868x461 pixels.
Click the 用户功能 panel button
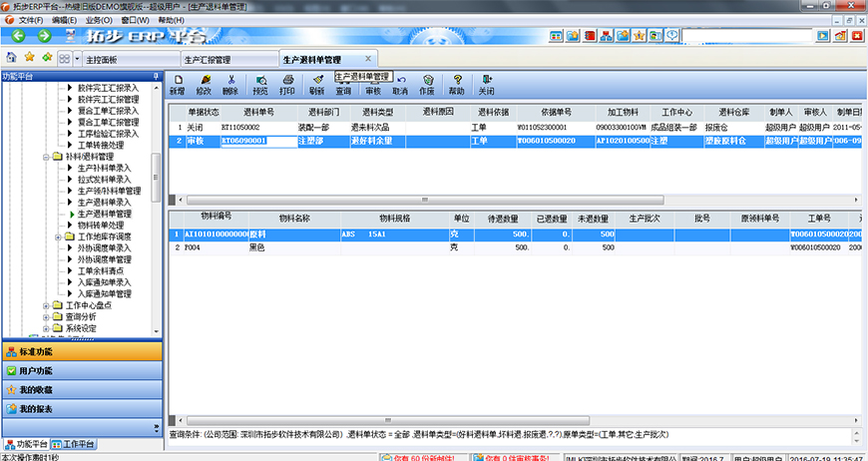[x=80, y=371]
